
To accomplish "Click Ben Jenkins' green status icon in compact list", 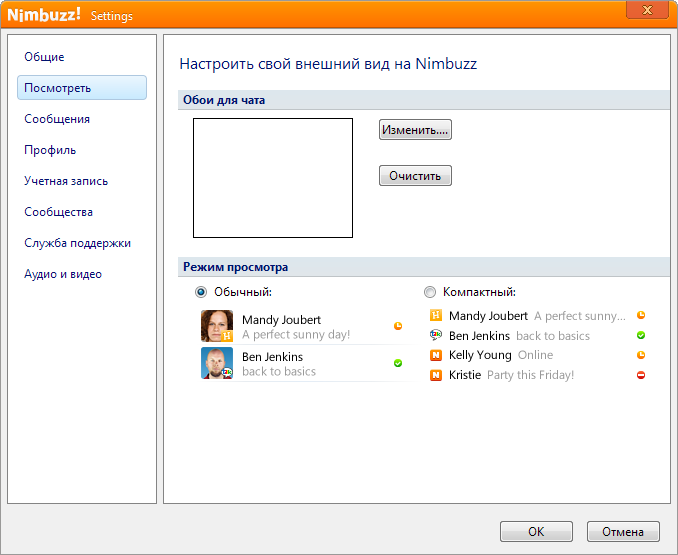I will coord(641,335).
